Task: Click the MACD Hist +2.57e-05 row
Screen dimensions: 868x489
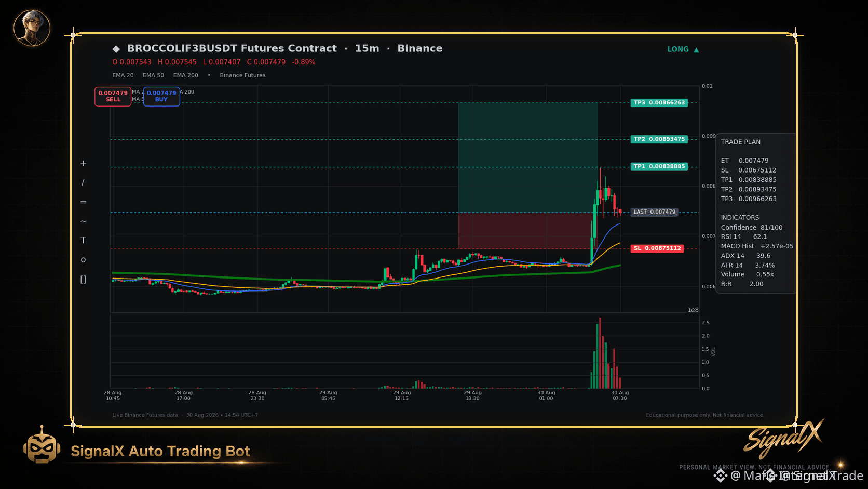Action: click(757, 246)
